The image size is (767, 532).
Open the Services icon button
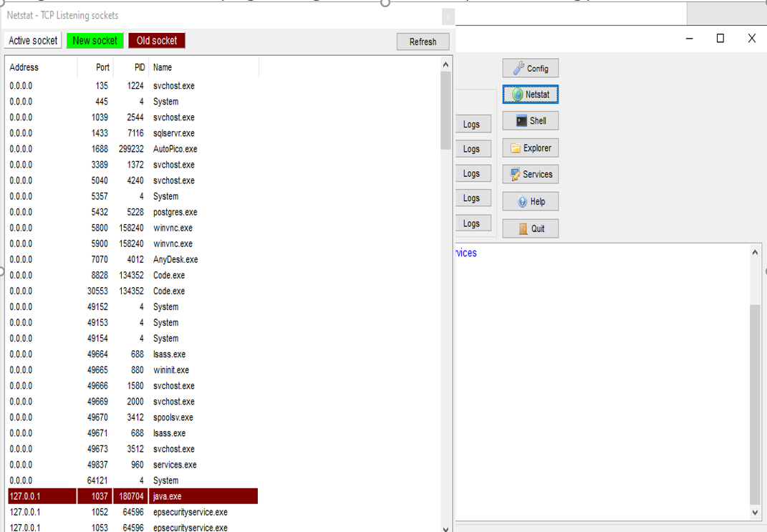530,174
